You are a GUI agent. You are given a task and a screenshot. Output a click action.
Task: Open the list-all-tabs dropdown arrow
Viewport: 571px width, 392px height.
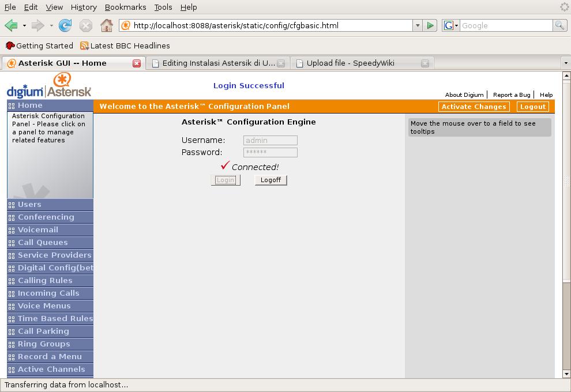[x=565, y=63]
